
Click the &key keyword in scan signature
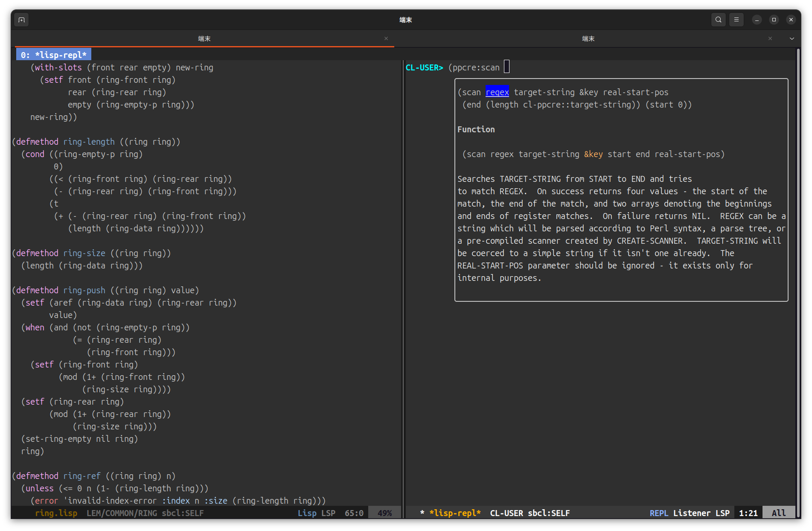(594, 154)
